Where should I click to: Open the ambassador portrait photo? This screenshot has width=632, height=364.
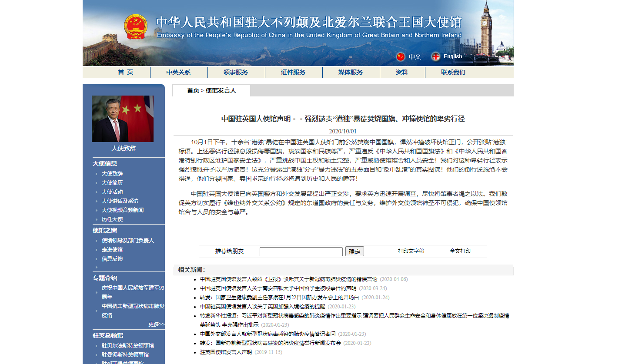pyautogui.click(x=123, y=119)
